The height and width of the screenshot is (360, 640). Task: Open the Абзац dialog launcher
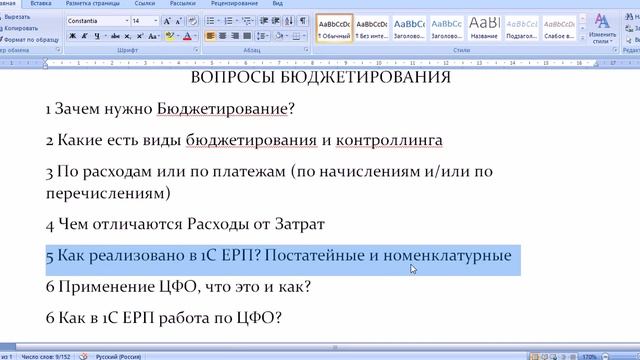click(306, 50)
